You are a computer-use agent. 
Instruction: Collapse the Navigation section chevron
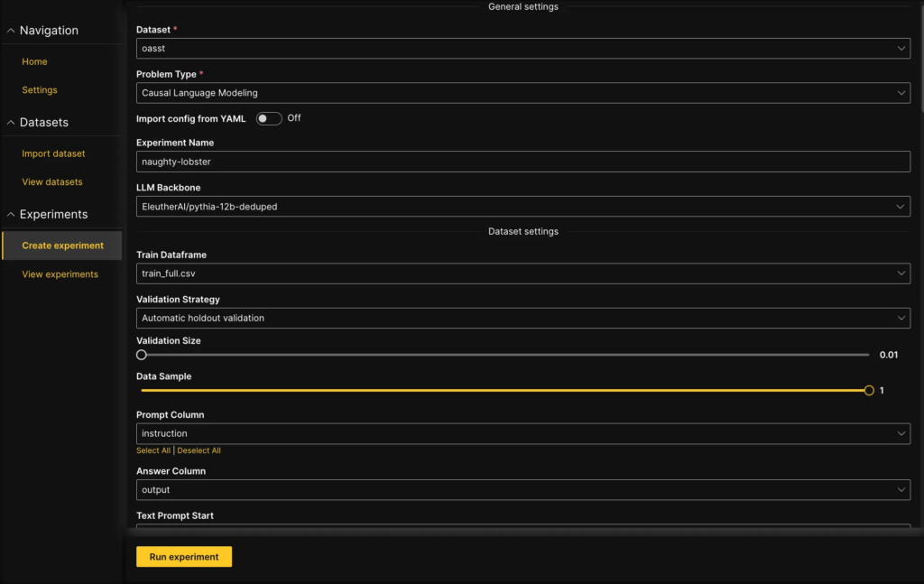pos(11,31)
